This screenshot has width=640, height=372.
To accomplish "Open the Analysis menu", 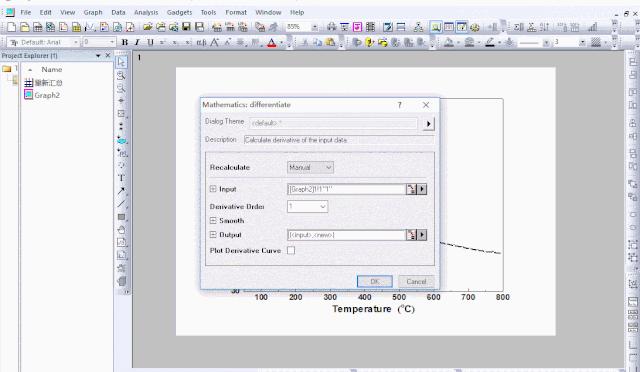I will coord(146,12).
